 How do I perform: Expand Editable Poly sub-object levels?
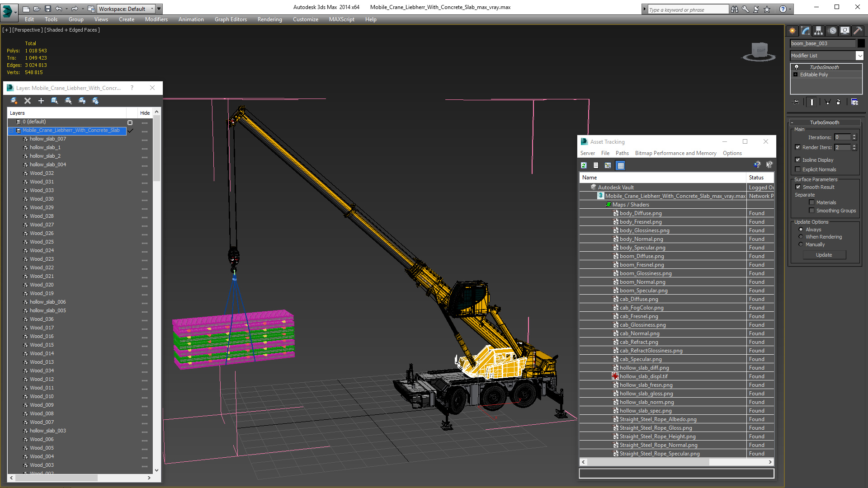(x=796, y=75)
